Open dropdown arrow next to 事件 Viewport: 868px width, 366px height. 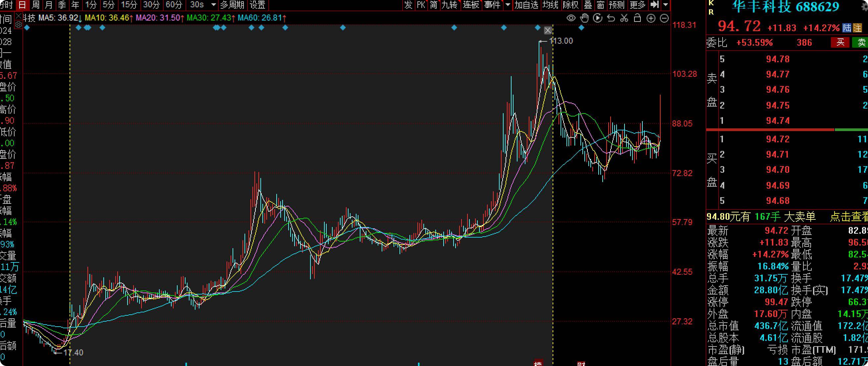[508, 5]
